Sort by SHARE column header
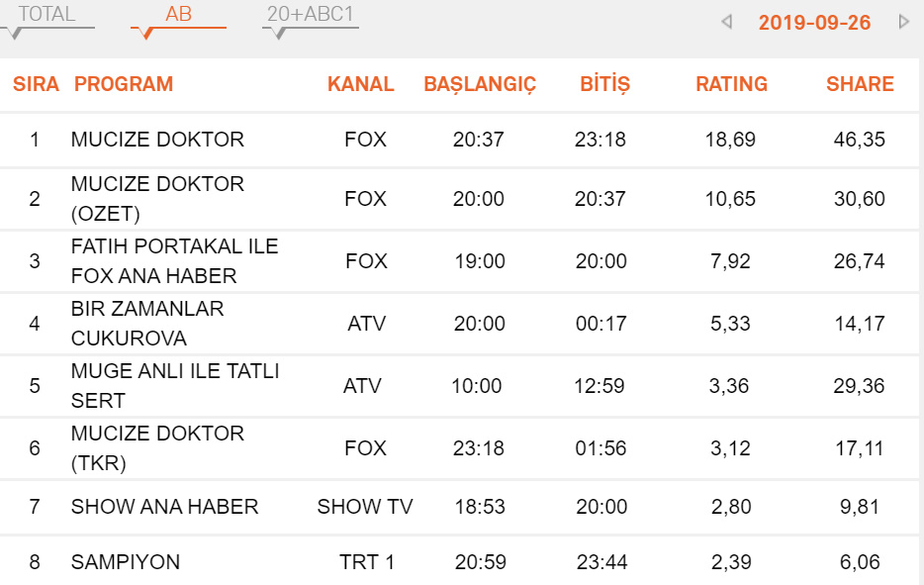 coord(860,85)
